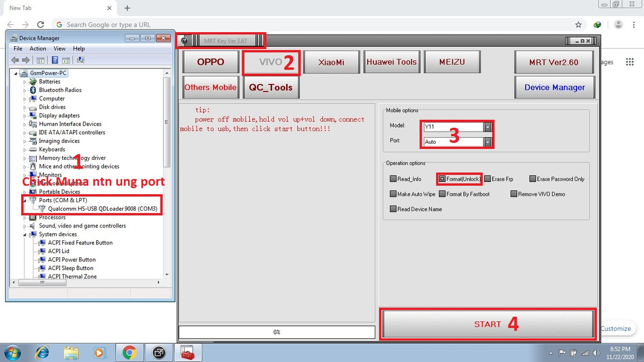644x362 pixels.
Task: Collapse the GsmPower-PC root node
Action: (x=16, y=73)
